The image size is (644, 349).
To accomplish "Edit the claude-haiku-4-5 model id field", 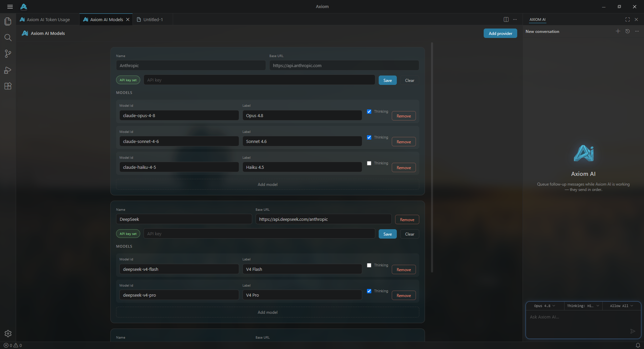I will (x=179, y=167).
